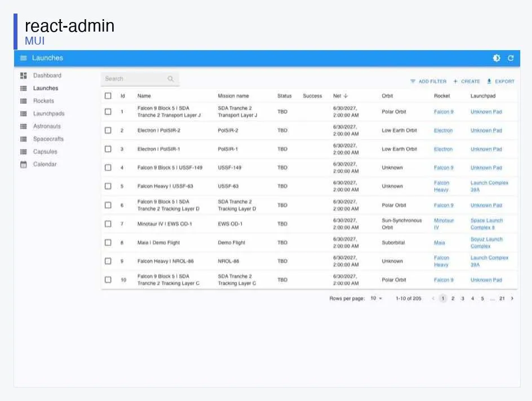This screenshot has width=532, height=401.
Task: Open Maia rocket link
Action: tap(440, 243)
